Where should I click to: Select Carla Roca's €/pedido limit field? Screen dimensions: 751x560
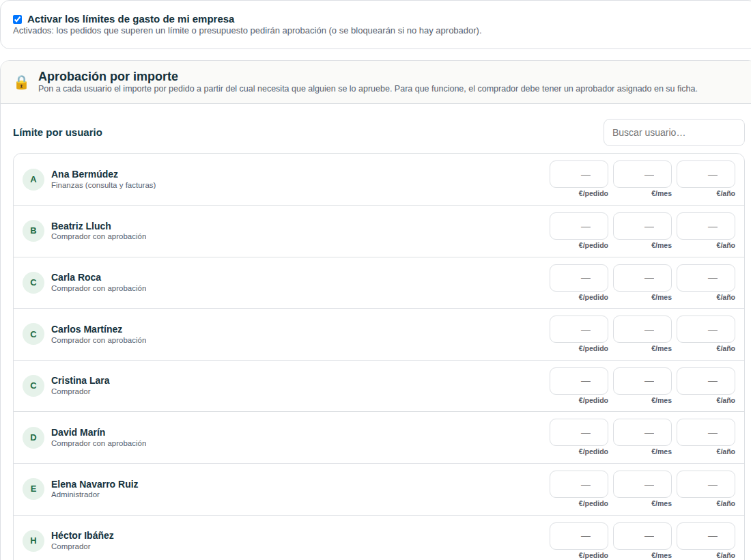click(579, 278)
